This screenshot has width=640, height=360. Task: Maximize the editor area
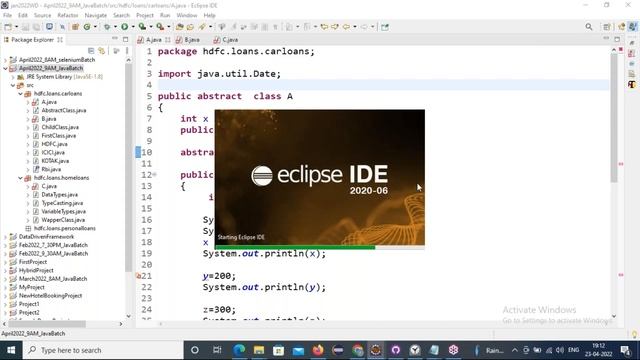(x=617, y=39)
